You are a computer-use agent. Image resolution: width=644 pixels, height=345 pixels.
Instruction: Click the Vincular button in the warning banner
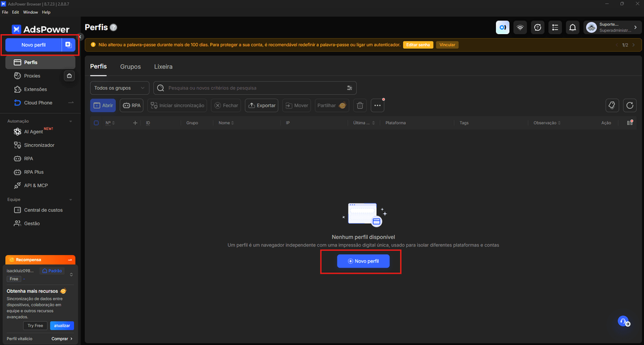point(448,45)
